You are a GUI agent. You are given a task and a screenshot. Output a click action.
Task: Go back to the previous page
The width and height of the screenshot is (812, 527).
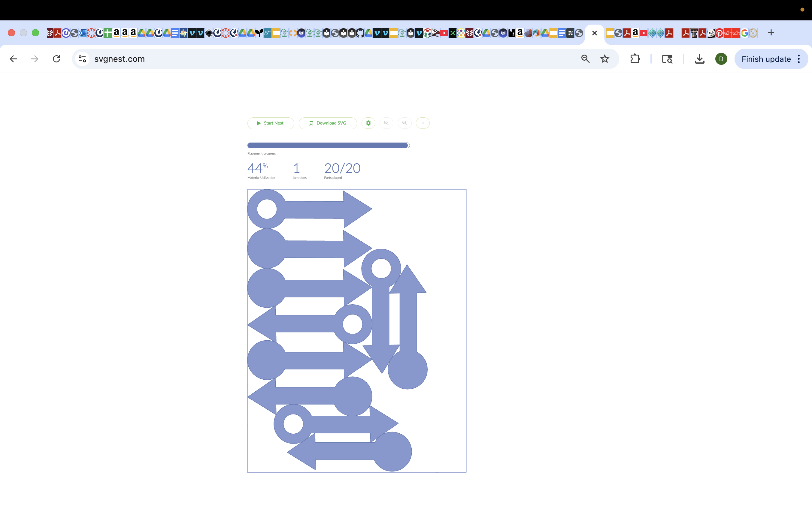tap(13, 59)
